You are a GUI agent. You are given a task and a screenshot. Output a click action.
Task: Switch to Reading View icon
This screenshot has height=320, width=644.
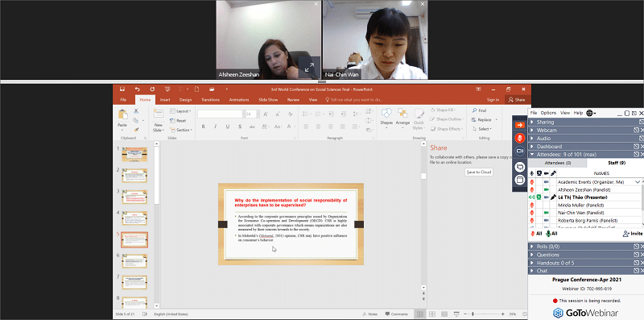(444, 314)
